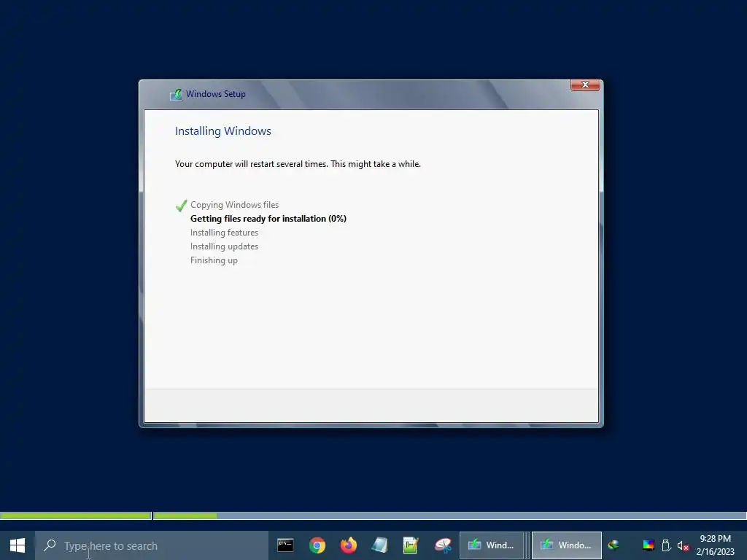Click the 'Your computer will restart several times' message
This screenshot has width=747, height=560.
(x=298, y=164)
